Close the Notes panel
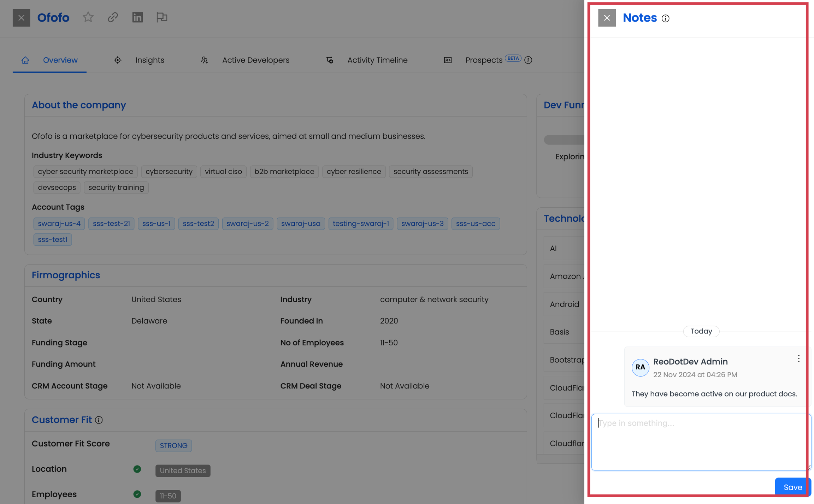The height and width of the screenshot is (504, 814). tap(607, 18)
